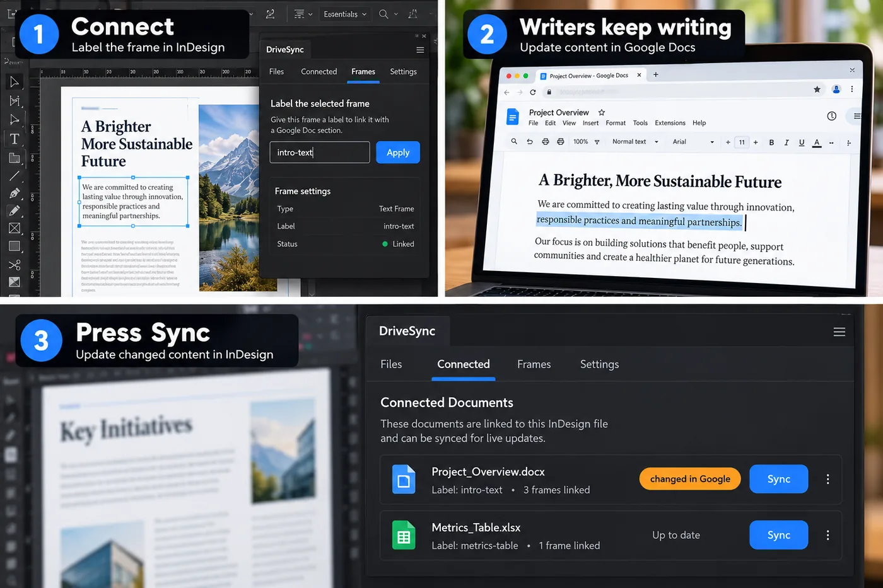
Task: Sync the Project_Overview.docx document
Action: (x=778, y=479)
